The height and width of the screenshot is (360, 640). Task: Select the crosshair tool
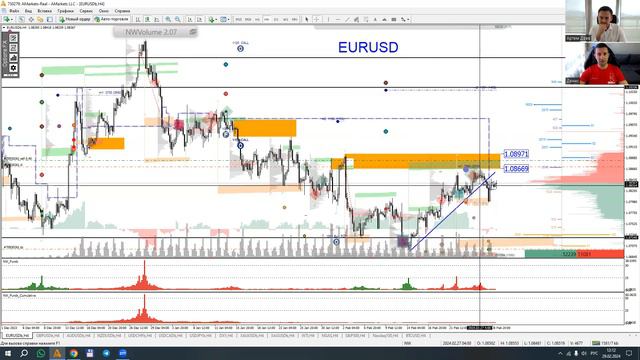click(316, 19)
